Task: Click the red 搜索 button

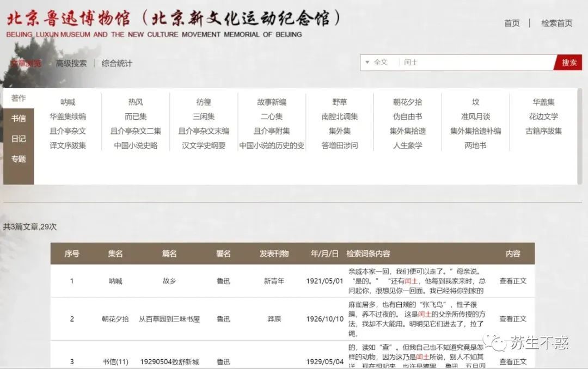Action: (x=568, y=63)
